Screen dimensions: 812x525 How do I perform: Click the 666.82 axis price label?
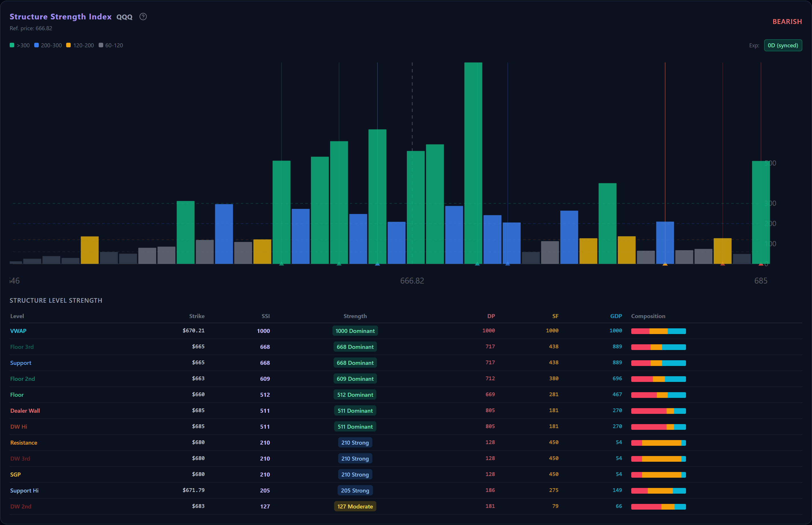click(412, 280)
